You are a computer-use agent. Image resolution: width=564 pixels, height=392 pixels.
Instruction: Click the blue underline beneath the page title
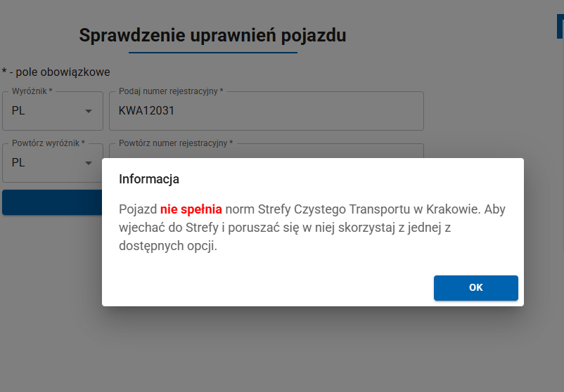tap(212, 52)
